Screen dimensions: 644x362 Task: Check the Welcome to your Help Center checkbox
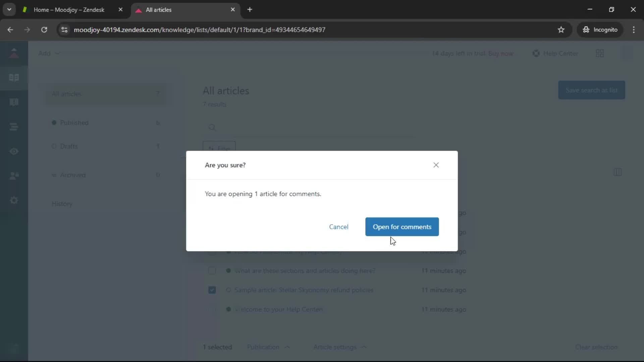pos(212,309)
